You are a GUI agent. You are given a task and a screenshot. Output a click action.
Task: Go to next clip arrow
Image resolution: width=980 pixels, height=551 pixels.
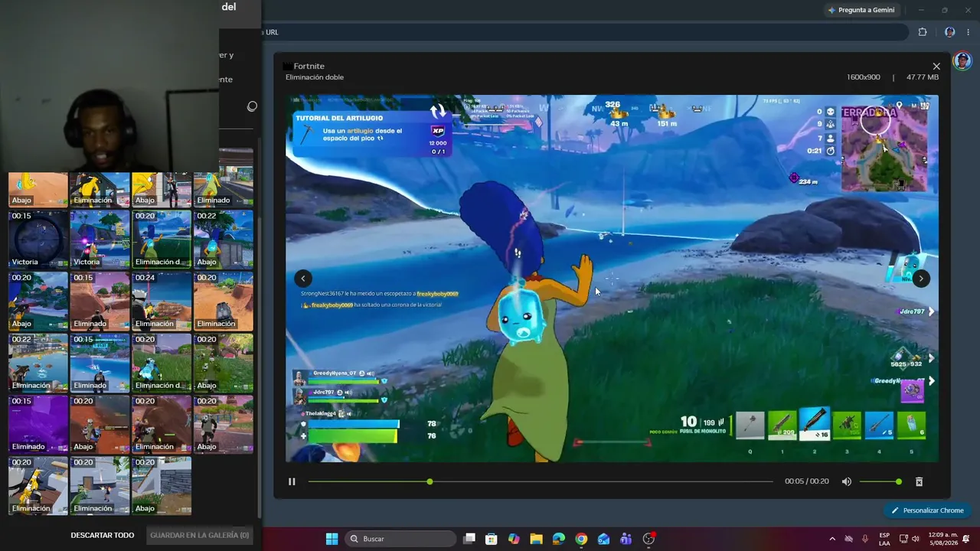pyautogui.click(x=921, y=279)
